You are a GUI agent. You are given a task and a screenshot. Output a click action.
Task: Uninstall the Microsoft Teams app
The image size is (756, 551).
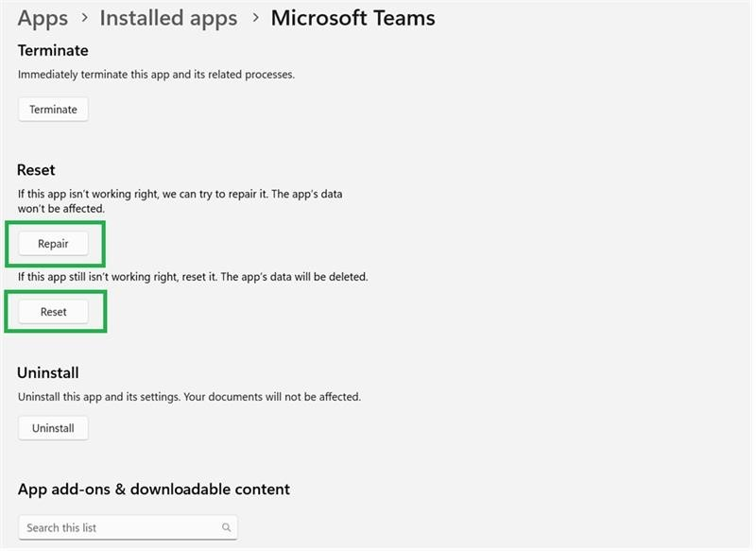click(x=53, y=428)
